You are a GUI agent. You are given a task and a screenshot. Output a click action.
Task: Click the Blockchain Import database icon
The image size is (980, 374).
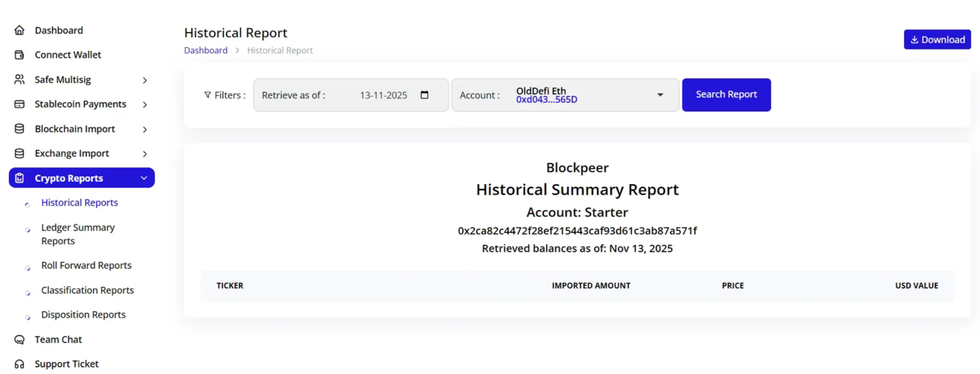click(19, 128)
